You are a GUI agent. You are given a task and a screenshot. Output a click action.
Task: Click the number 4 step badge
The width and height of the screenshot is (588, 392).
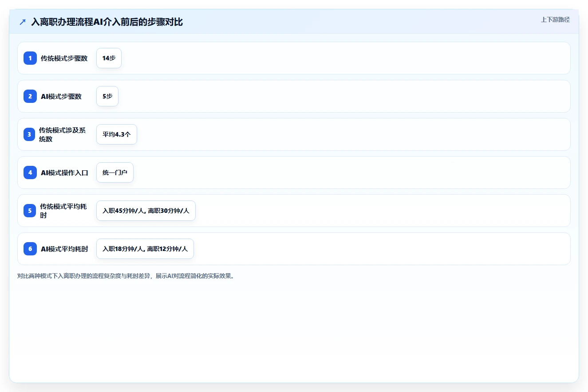(x=30, y=172)
